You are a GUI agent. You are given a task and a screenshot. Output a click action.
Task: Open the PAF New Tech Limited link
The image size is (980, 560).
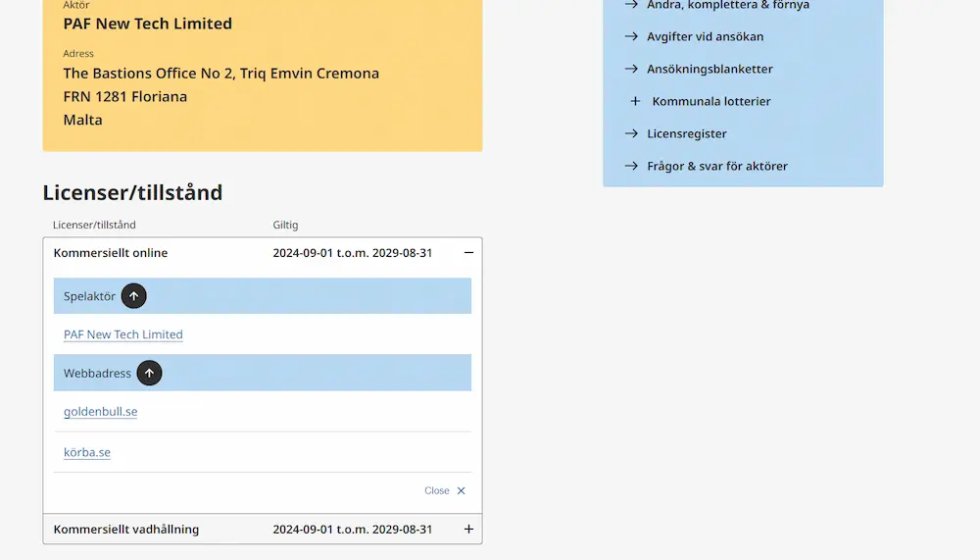coord(123,334)
